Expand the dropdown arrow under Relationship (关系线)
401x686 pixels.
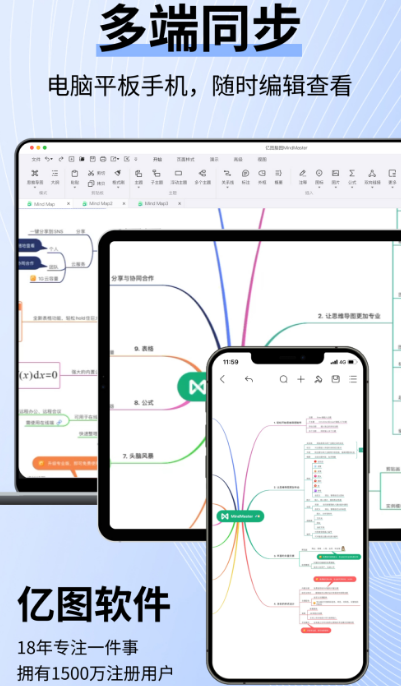click(x=227, y=187)
